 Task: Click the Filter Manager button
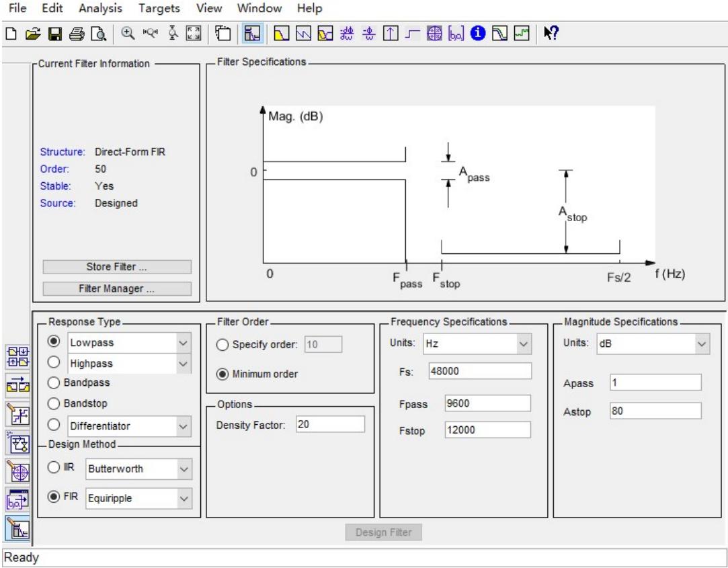117,289
